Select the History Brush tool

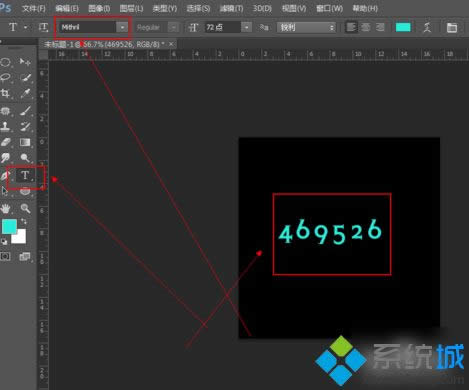(25, 126)
